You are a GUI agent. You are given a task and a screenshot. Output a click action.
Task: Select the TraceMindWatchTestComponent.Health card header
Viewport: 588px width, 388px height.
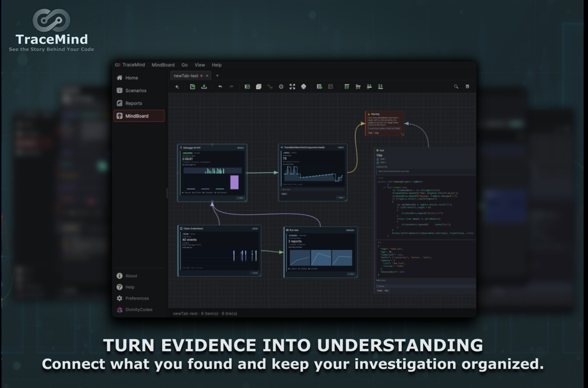313,147
